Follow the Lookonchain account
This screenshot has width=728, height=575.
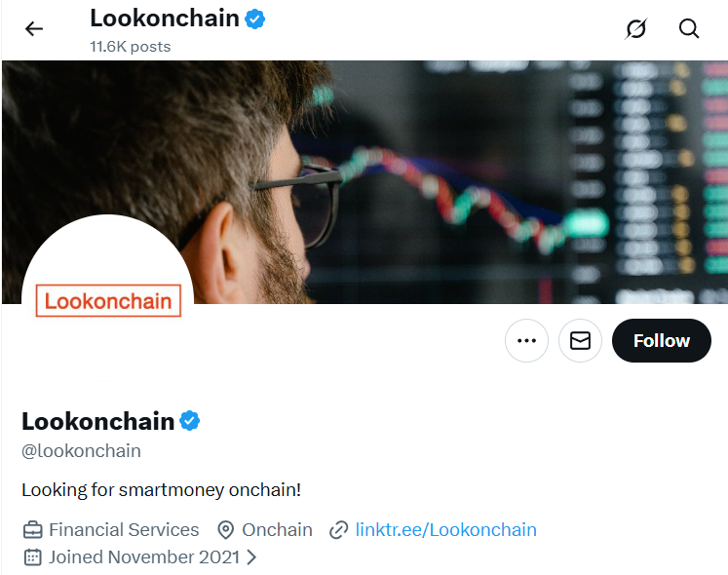click(x=661, y=341)
